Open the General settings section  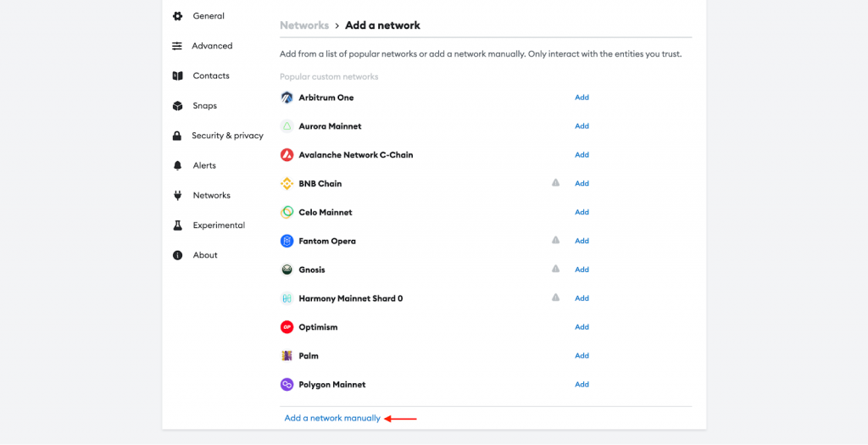click(x=209, y=16)
